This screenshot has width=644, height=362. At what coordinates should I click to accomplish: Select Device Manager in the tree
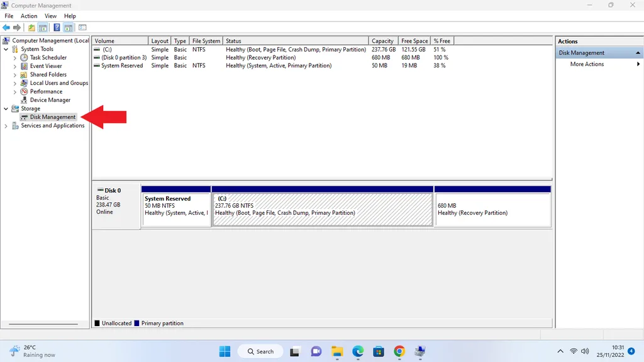click(x=50, y=100)
